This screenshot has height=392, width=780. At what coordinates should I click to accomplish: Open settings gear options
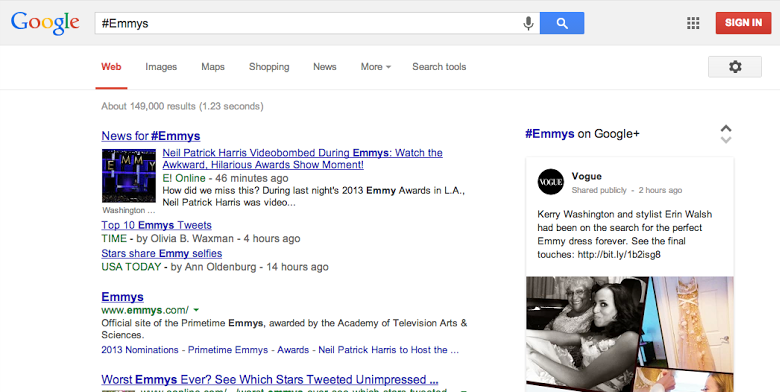(735, 67)
